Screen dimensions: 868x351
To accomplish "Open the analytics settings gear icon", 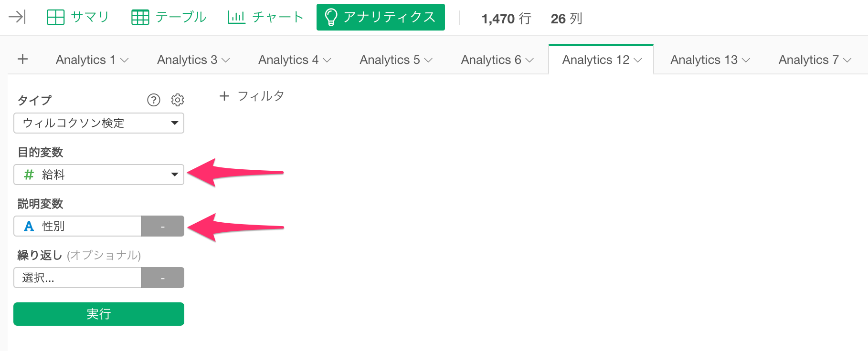I will point(178,100).
